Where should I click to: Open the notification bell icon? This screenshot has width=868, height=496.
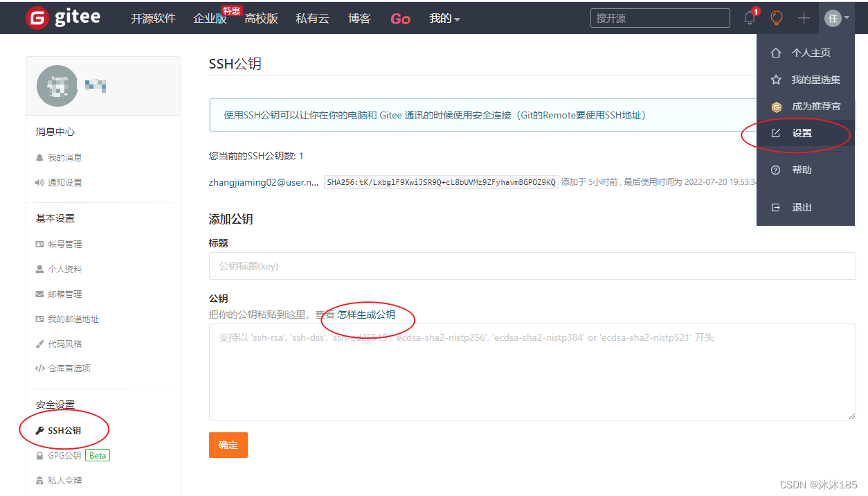tap(748, 18)
